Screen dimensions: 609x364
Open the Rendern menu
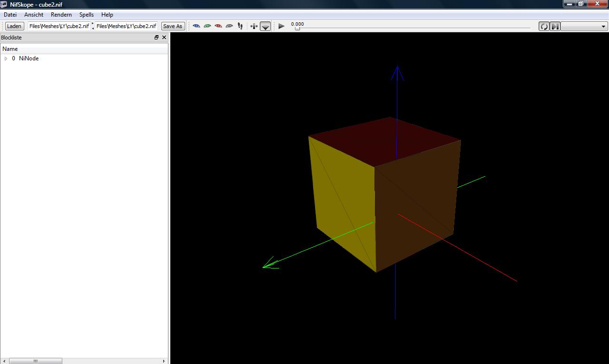[x=61, y=15]
